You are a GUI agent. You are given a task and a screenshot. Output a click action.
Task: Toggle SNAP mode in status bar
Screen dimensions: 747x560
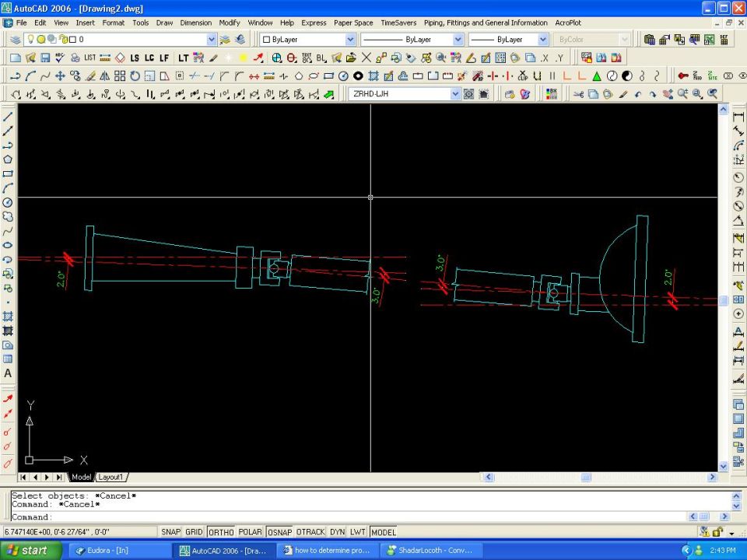click(170, 532)
